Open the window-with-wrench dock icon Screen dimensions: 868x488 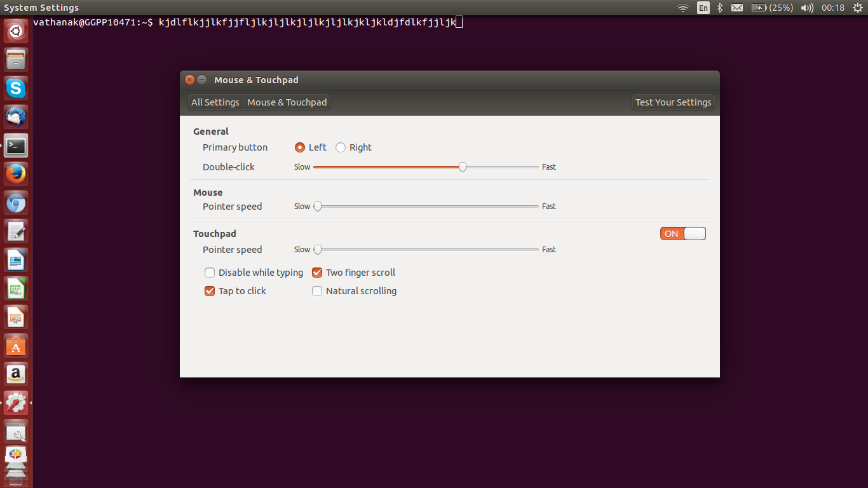(16, 432)
